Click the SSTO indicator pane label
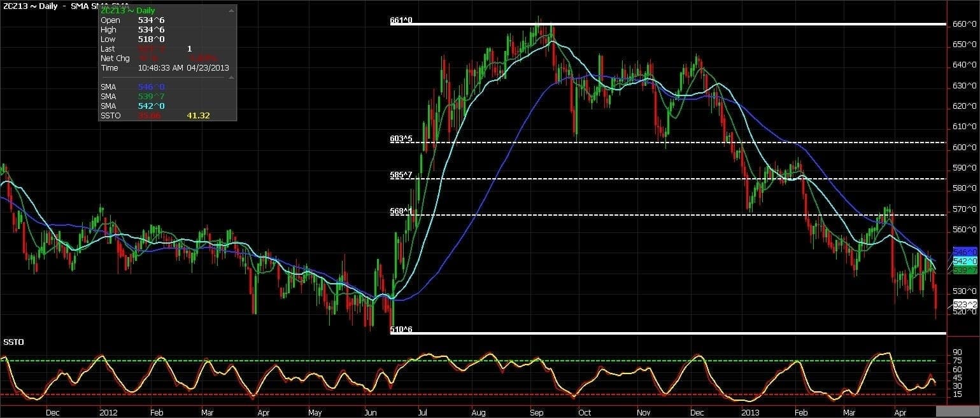This screenshot has width=980, height=418. point(13,342)
